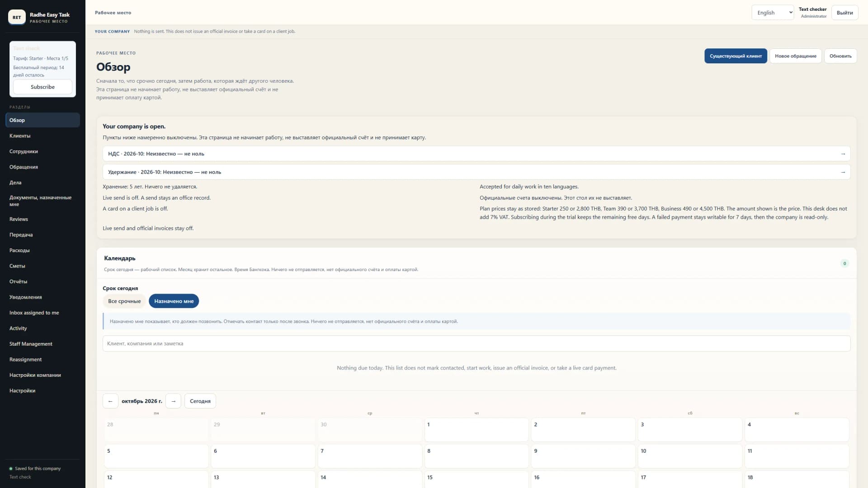Open Обзор in the sidebar
Image resolution: width=868 pixels, height=488 pixels.
pos(42,120)
